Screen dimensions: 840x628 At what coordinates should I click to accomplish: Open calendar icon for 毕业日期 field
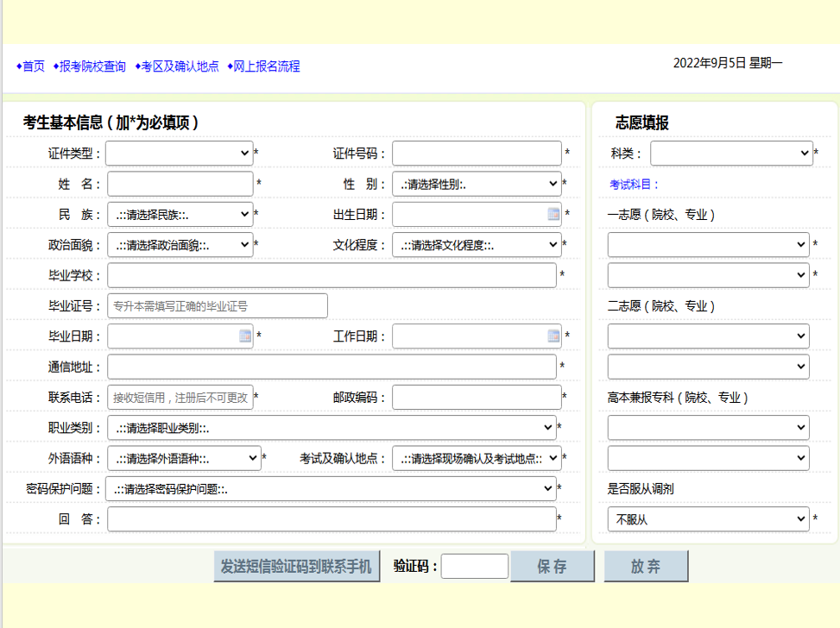245,336
